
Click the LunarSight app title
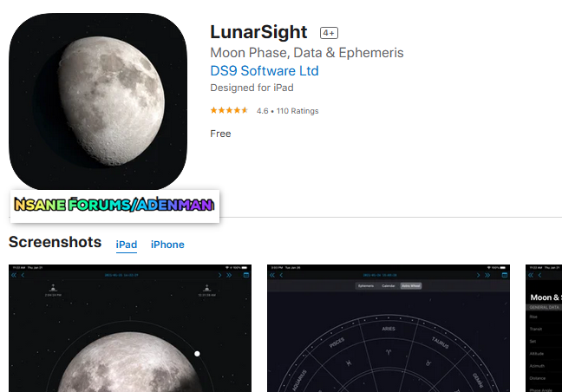[x=258, y=32]
